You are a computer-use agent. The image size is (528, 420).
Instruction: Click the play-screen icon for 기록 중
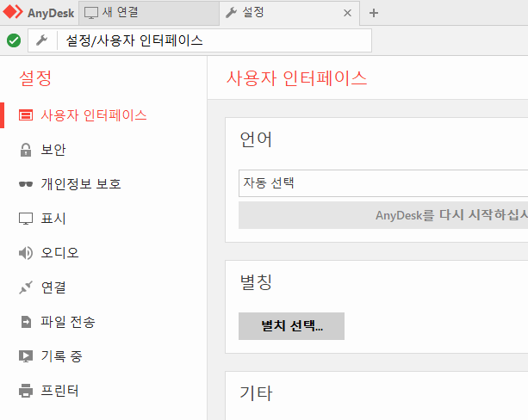tap(26, 356)
